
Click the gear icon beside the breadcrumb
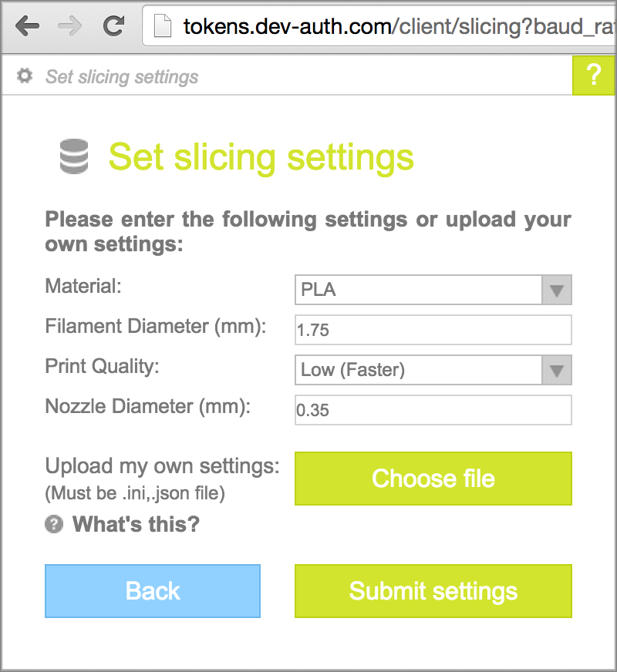pyautogui.click(x=25, y=76)
